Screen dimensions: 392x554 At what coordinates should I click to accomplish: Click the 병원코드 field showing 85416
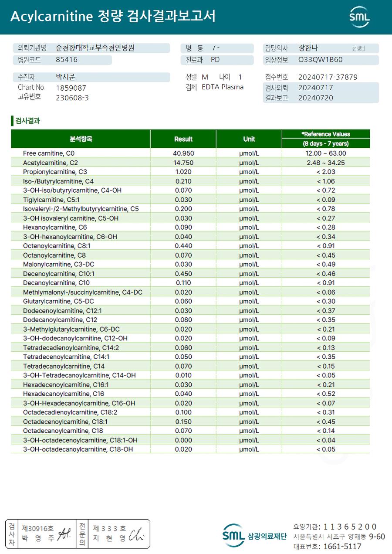pyautogui.click(x=62, y=60)
